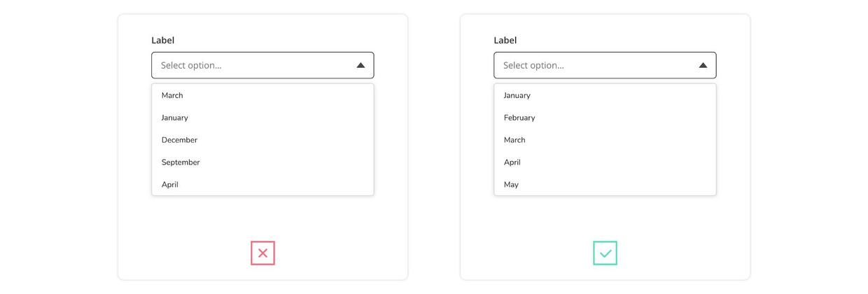868x294 pixels.
Task: Choose January in the left dropdown list
Action: point(175,118)
